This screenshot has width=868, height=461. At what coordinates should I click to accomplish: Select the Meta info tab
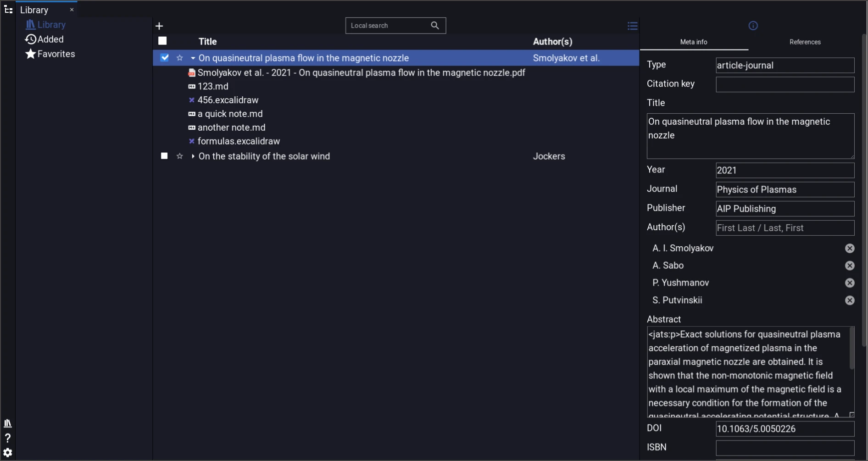694,42
